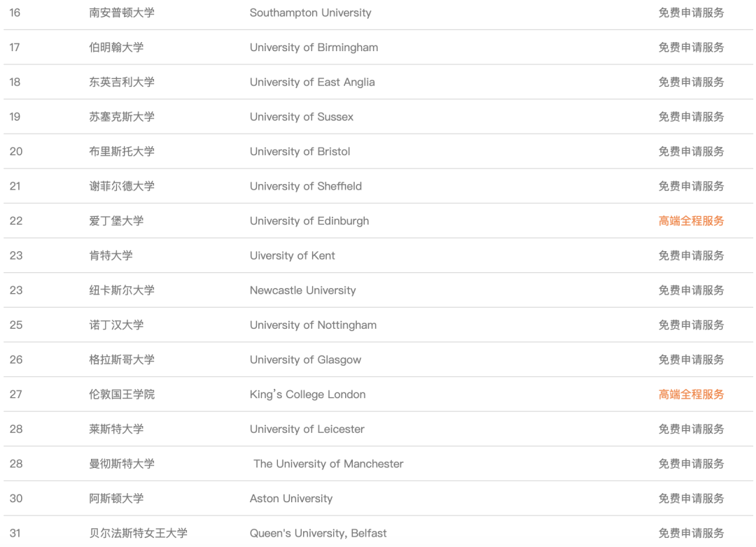Click the name University of Birmingham
Image resolution: width=756 pixels, height=547 pixels.
click(314, 48)
